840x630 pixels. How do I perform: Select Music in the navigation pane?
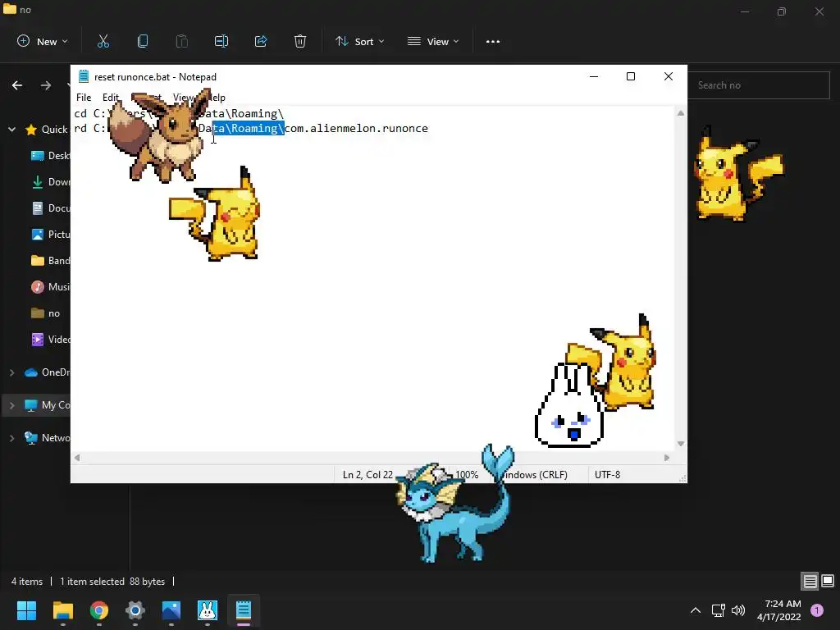[x=50, y=286]
